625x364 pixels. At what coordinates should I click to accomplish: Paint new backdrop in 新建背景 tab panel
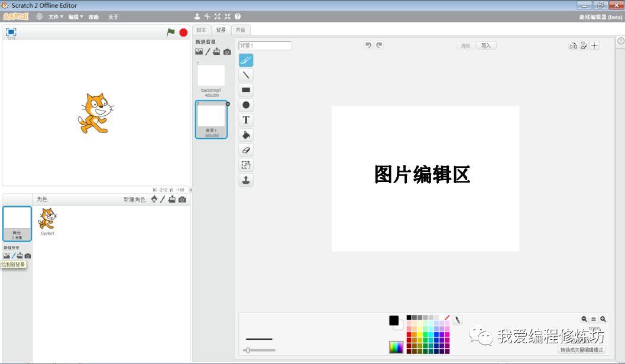tap(208, 52)
